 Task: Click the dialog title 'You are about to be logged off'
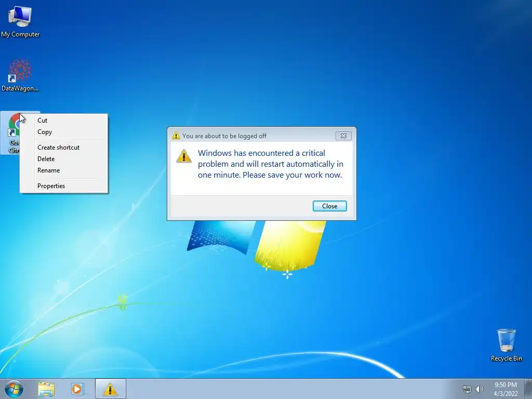coord(224,136)
